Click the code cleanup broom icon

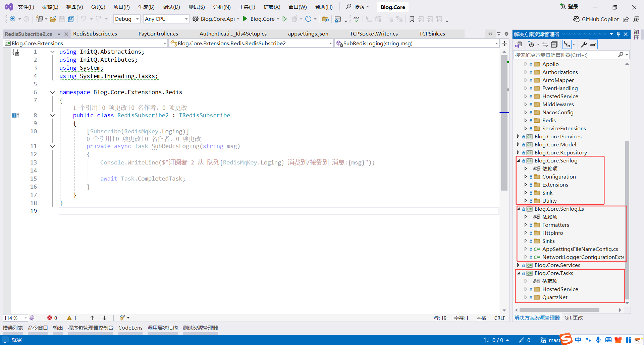pyautogui.click(x=122, y=318)
